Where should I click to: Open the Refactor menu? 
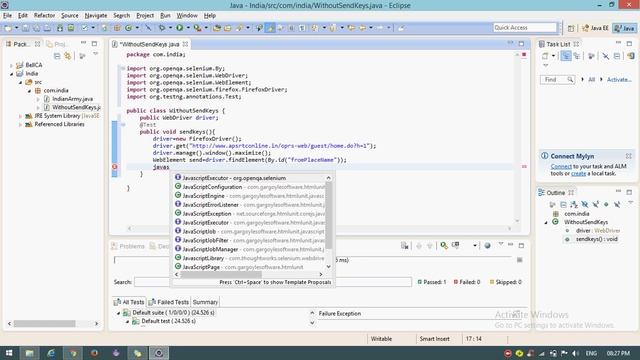[44, 16]
